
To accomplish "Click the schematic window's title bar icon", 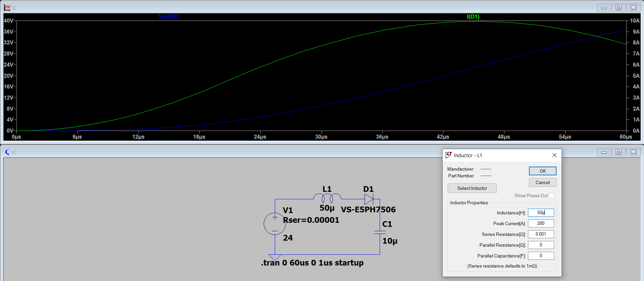I will [7, 152].
